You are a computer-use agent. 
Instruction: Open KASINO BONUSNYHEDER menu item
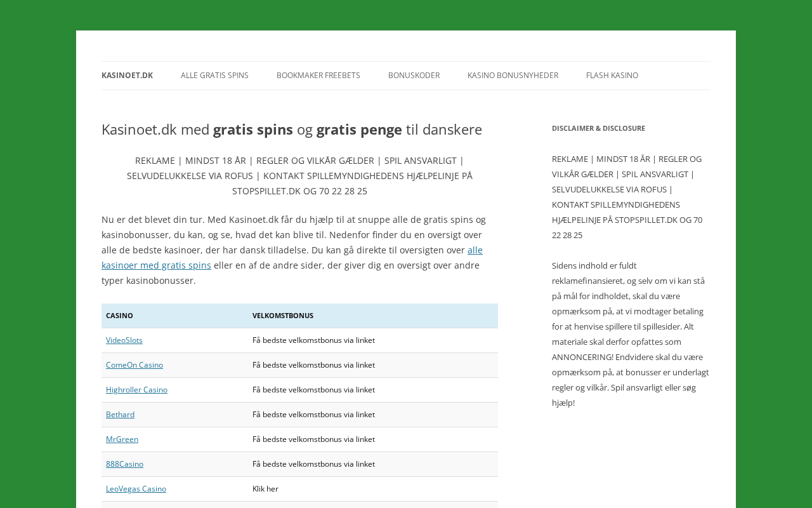tap(513, 76)
